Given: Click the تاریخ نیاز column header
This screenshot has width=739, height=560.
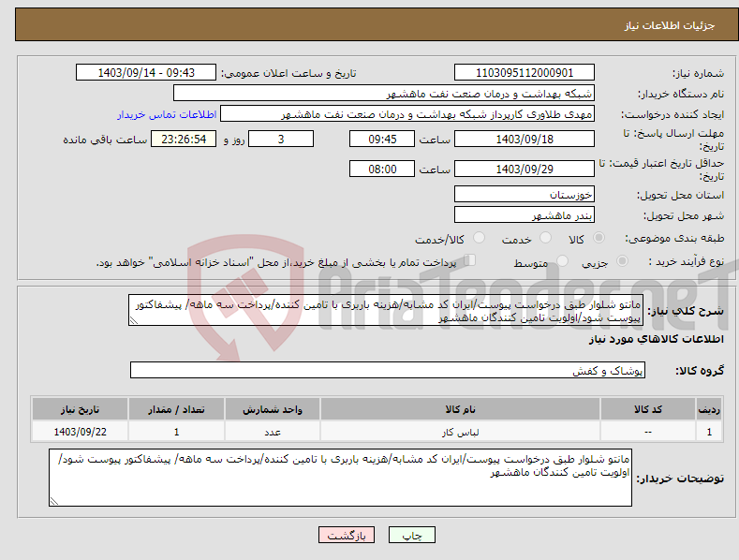Looking at the screenshot, I should tap(81, 409).
